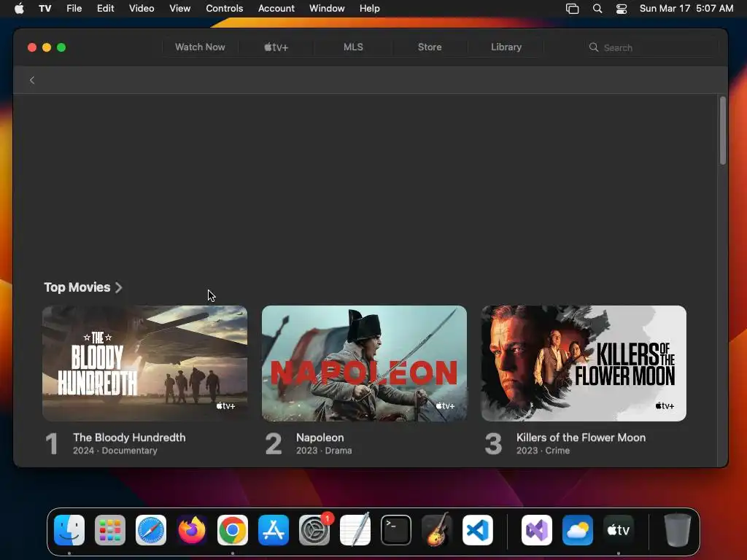Open Launchpad from the dock
Screen dimensions: 747x560
click(x=110, y=529)
